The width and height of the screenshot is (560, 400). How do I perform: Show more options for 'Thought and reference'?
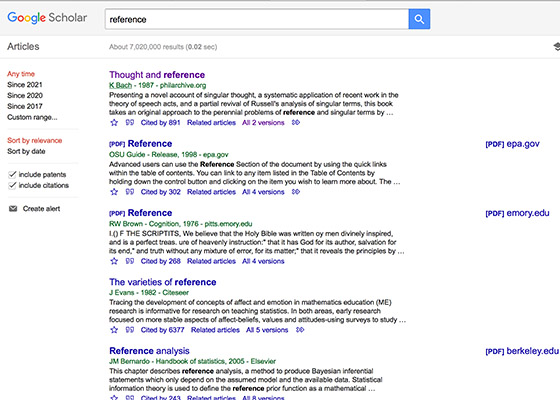[296, 122]
